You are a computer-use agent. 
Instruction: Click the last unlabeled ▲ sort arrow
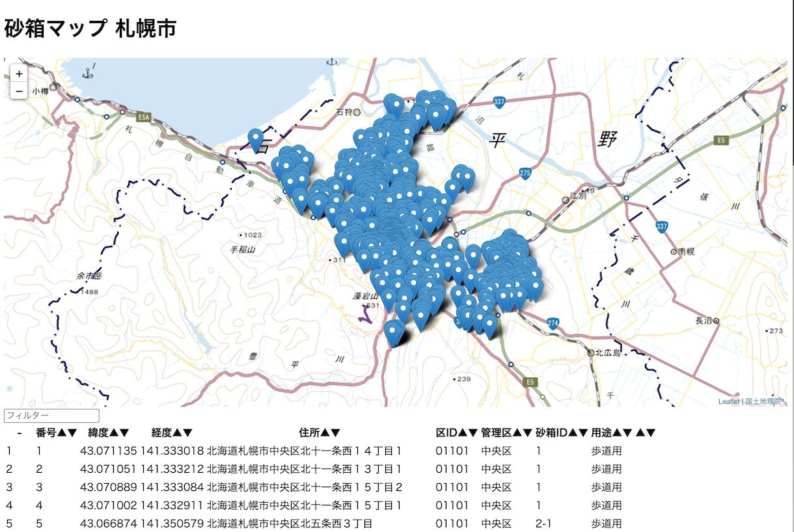pyautogui.click(x=640, y=432)
